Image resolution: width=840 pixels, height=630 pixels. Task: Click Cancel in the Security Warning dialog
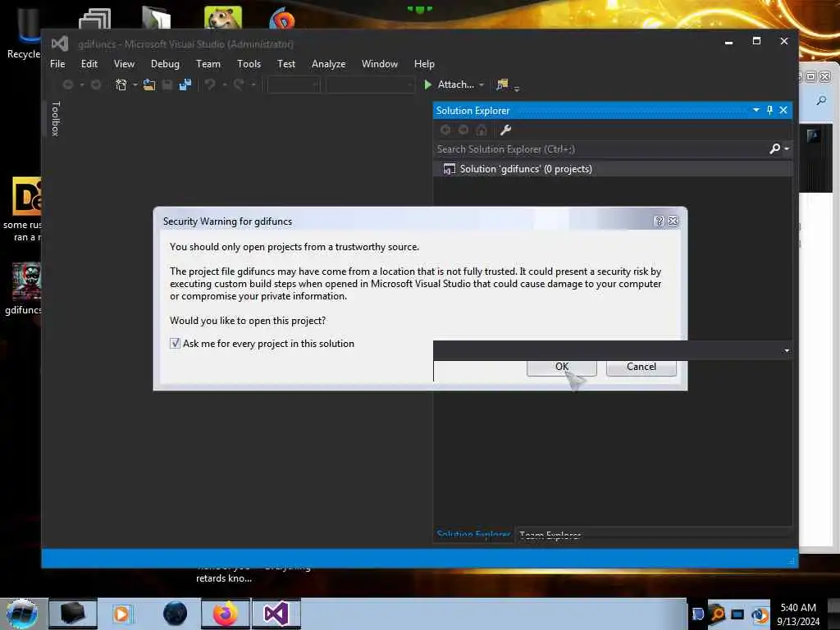(641, 367)
